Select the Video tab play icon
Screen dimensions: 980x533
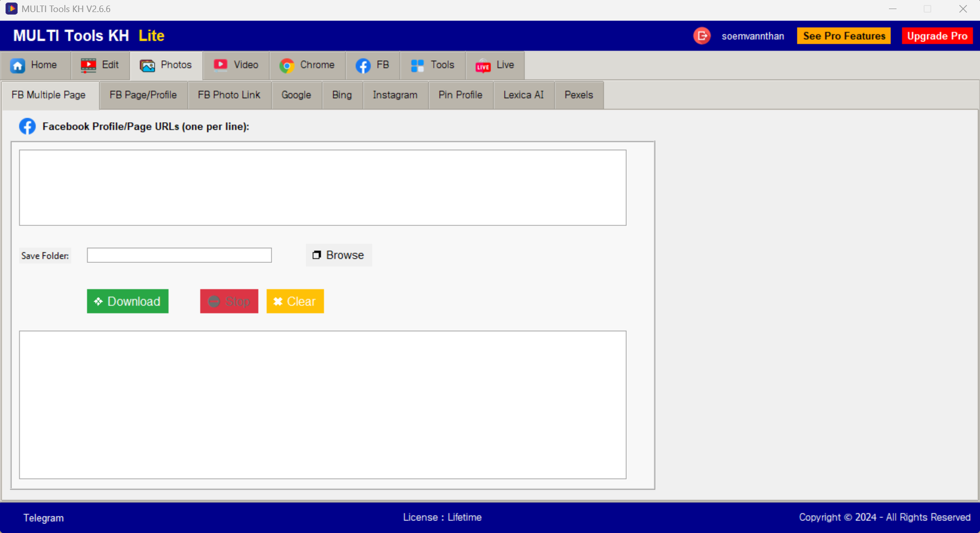[x=220, y=65]
